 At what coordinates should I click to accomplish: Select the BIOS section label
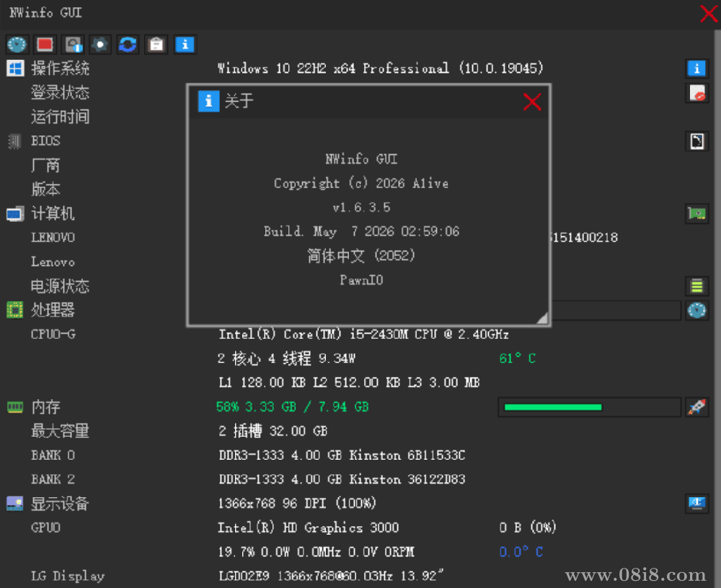pos(45,141)
